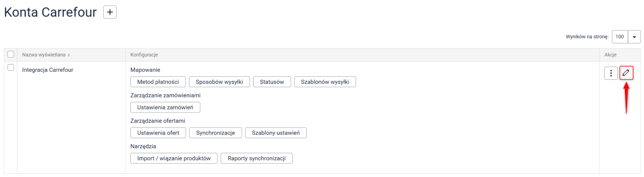Click the Integracja Carrefour account name
This screenshot has height=177, width=644.
[48, 70]
